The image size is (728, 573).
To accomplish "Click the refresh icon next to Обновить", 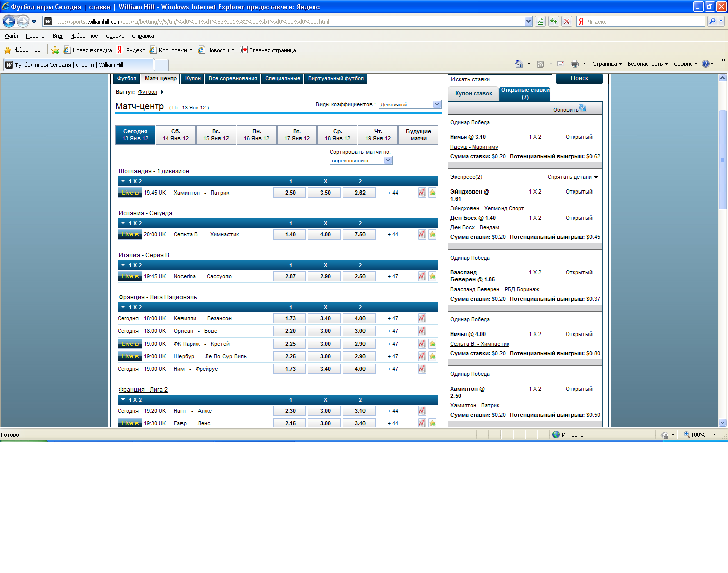I will 583,108.
